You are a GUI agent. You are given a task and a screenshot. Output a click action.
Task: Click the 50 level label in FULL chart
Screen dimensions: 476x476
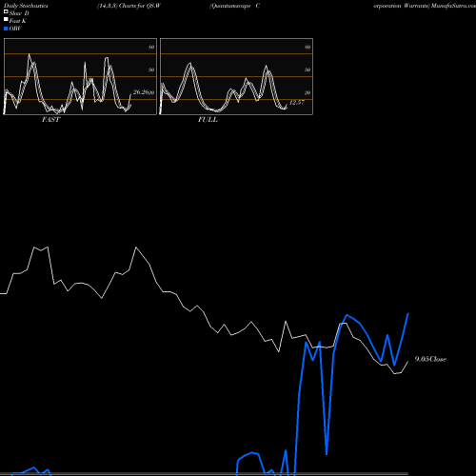(307, 69)
